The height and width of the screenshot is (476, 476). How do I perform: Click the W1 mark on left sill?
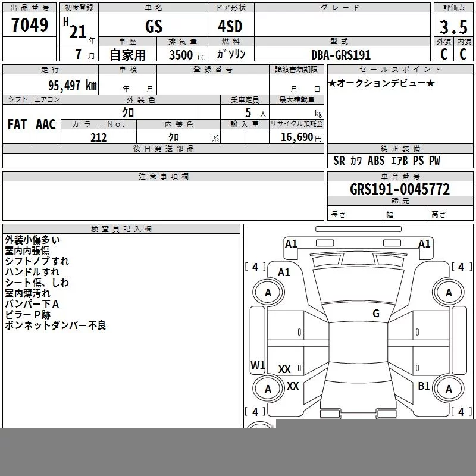click(258, 365)
